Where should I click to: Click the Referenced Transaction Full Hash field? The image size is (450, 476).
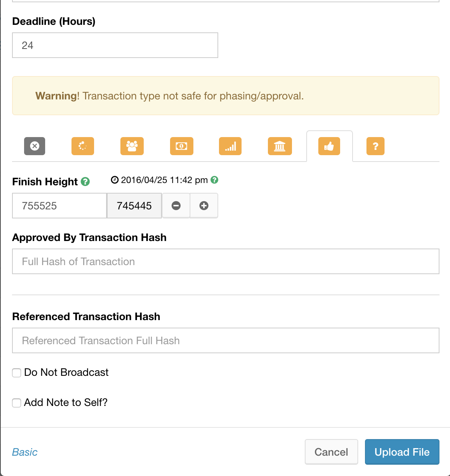click(226, 340)
